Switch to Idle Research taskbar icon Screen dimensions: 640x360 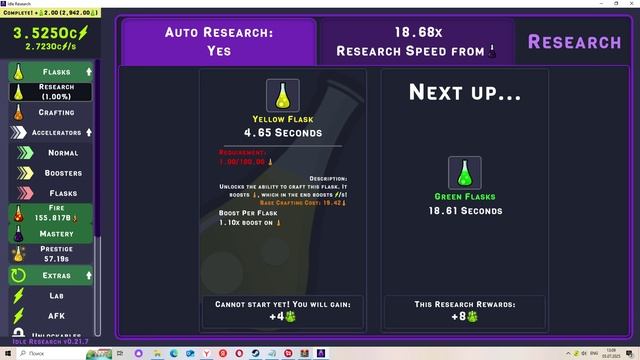pyautogui.click(x=321, y=353)
